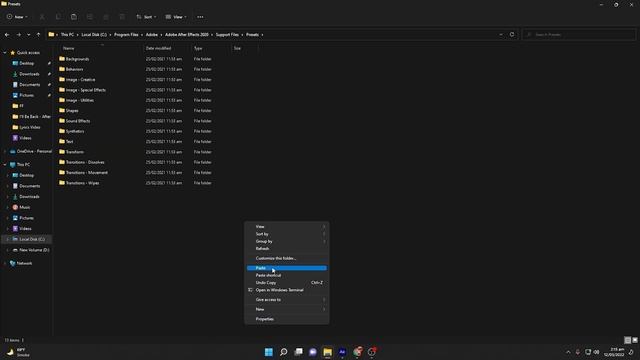Click the Search Presets field
This screenshot has height=360, width=640.
(x=579, y=35)
